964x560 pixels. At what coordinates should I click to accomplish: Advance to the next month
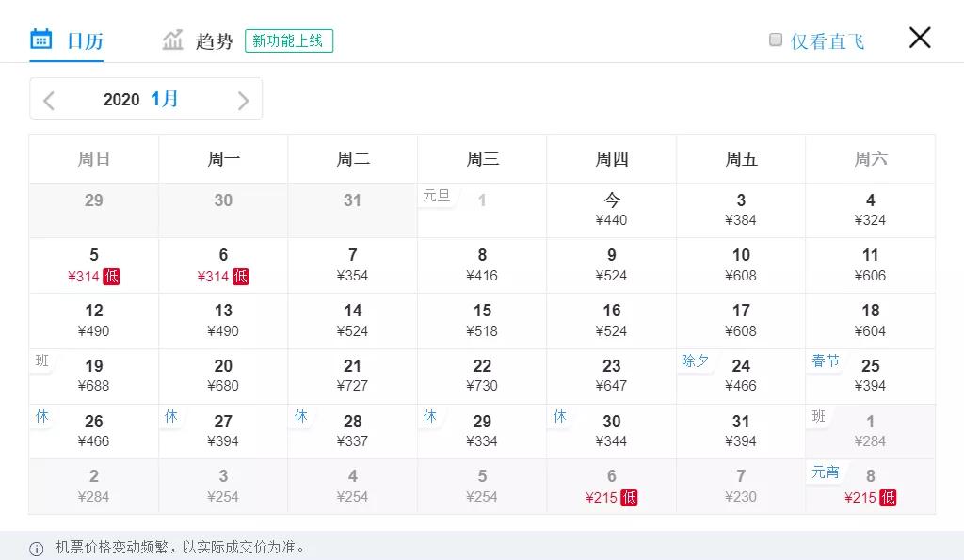coord(243,100)
